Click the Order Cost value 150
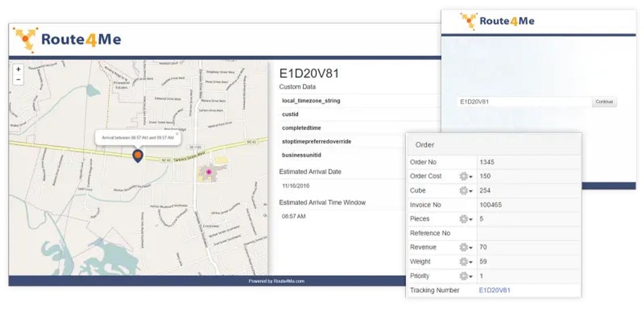644x309 pixels. [x=485, y=176]
